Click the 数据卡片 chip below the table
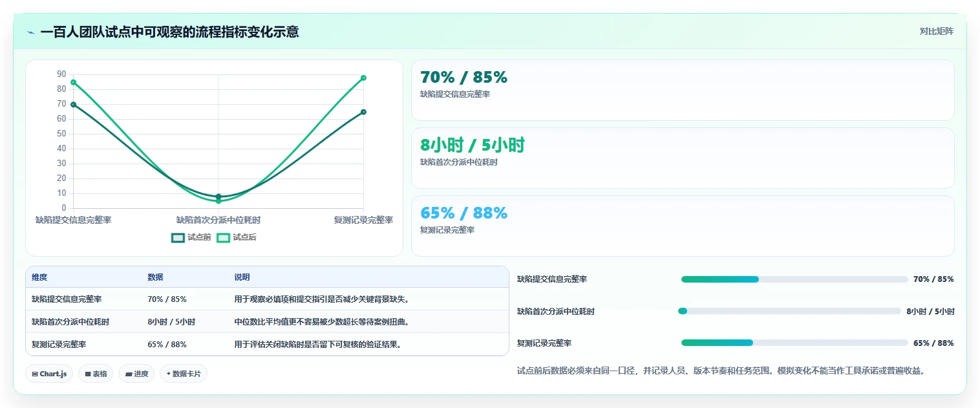The width and height of the screenshot is (980, 408). (x=184, y=374)
